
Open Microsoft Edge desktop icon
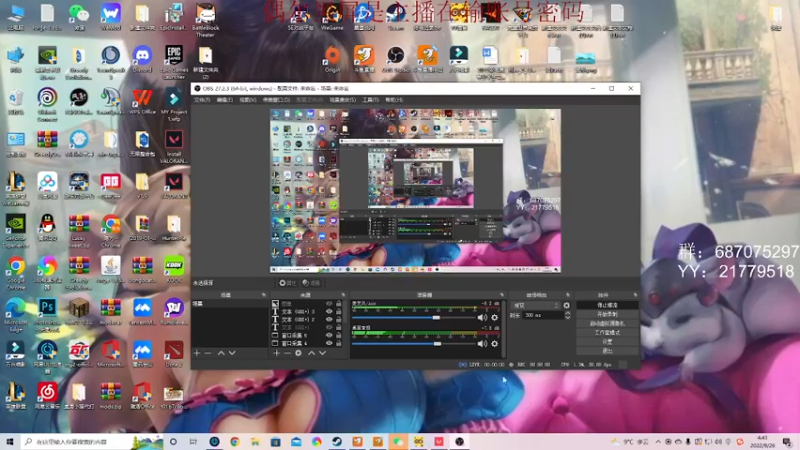16,315
